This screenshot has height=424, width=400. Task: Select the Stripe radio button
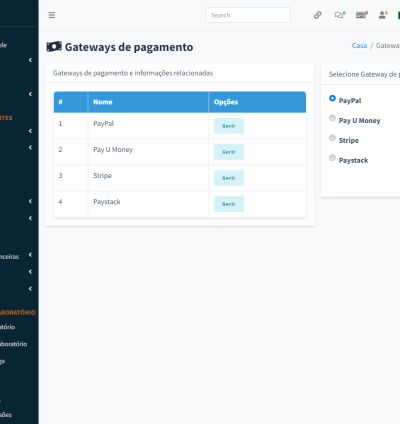click(332, 138)
